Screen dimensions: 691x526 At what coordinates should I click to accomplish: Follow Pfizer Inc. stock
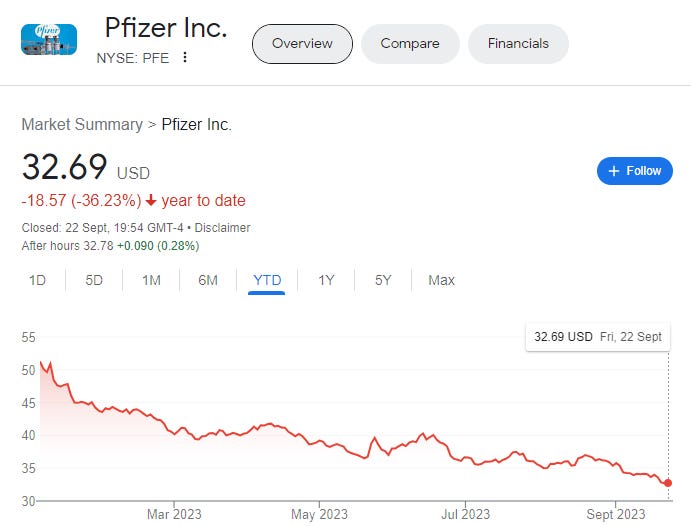635,171
